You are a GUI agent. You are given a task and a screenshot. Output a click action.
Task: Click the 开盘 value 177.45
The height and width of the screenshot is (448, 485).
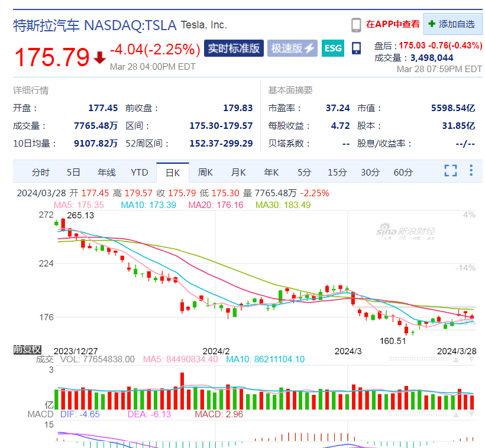[x=103, y=108]
